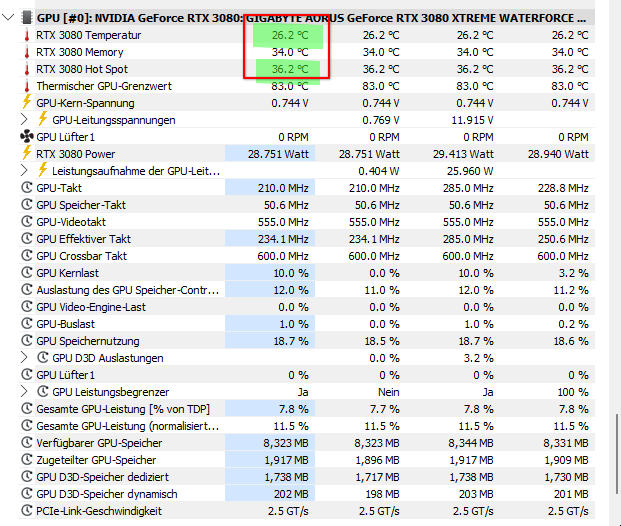The image size is (621, 526).
Task: Select the Thermischer GPU-Grenzwert label
Action: click(x=104, y=86)
